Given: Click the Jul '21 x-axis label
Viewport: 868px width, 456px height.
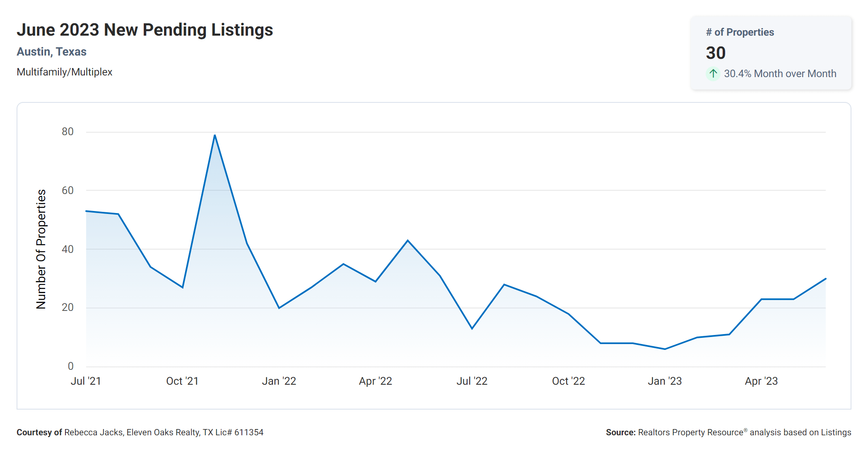Looking at the screenshot, I should (86, 381).
